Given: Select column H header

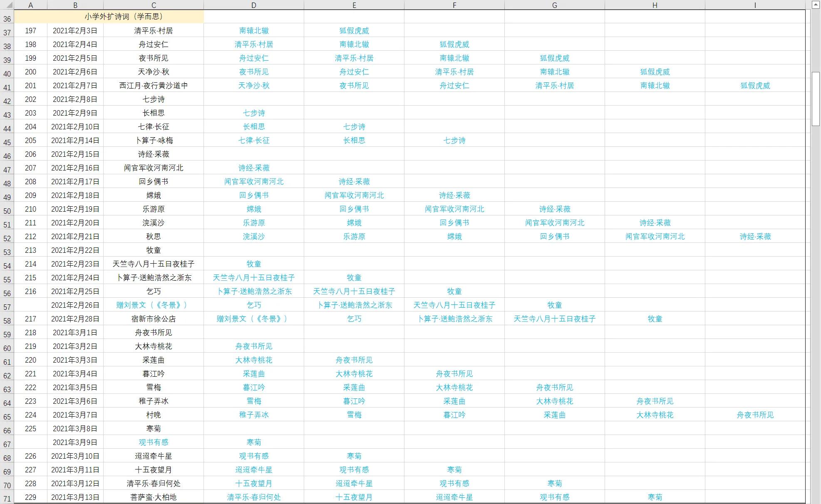Looking at the screenshot, I should pyautogui.click(x=655, y=5).
